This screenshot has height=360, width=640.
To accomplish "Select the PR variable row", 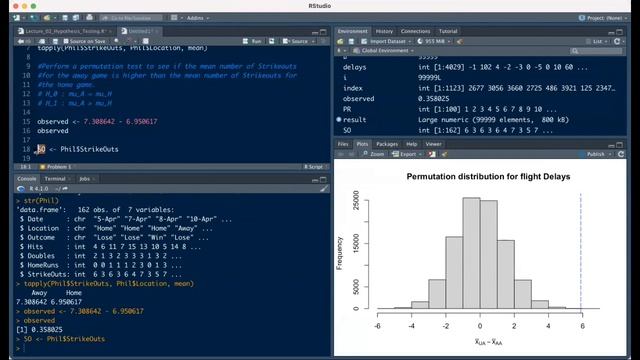I will point(480,109).
